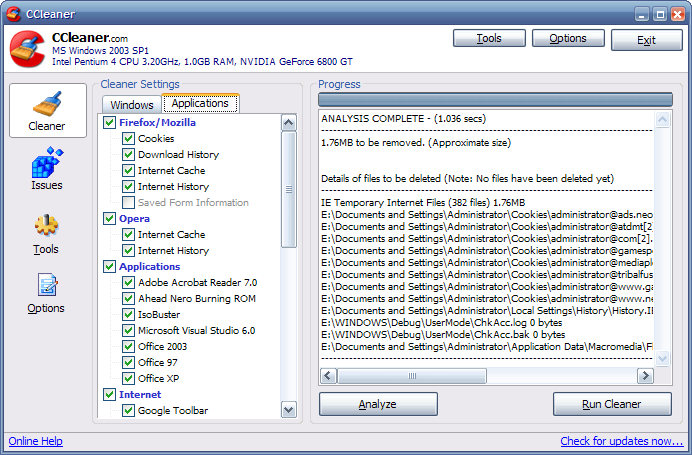Screen dimensions: 692x455
Task: Click settings list scroll down arrow
Action: 289,410
